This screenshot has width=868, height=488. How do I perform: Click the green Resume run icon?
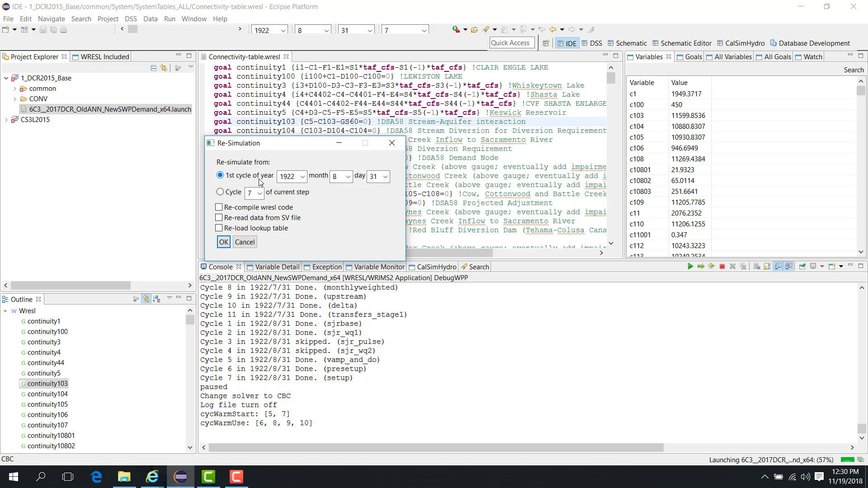(x=690, y=267)
